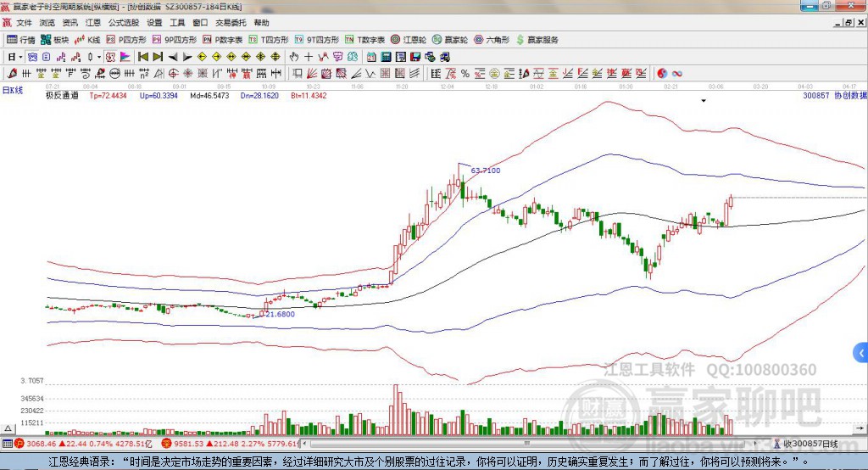Open the calendar 21 icon
The height and width of the screenshot is (470, 868).
click(371, 57)
